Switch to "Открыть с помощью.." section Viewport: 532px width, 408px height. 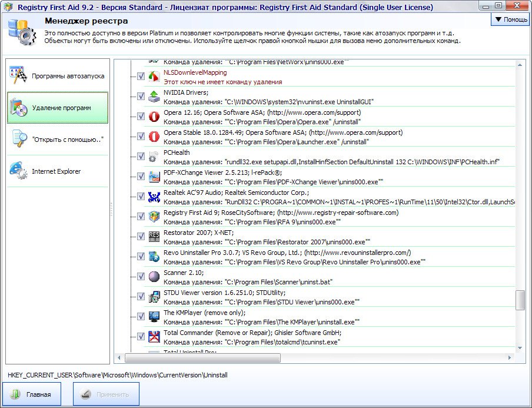58,139
